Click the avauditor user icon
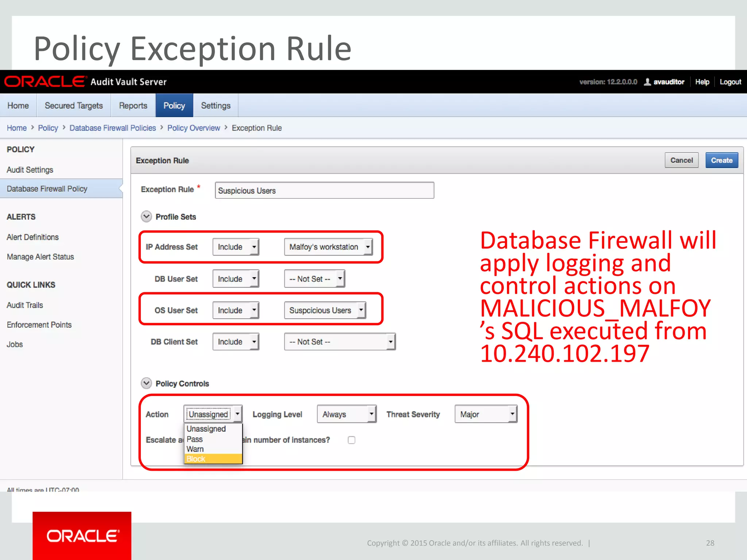The width and height of the screenshot is (747, 560). pyautogui.click(x=647, y=82)
